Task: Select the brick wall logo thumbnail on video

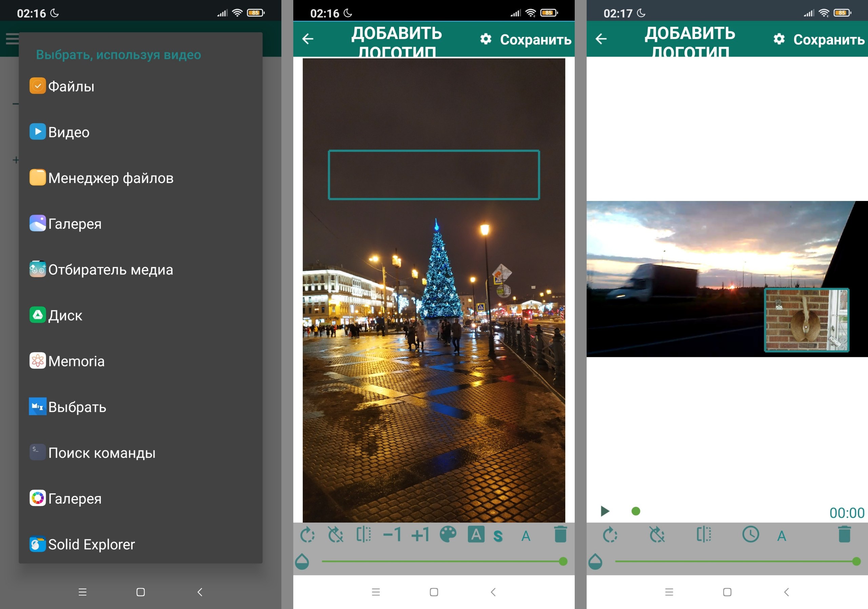Action: [807, 320]
